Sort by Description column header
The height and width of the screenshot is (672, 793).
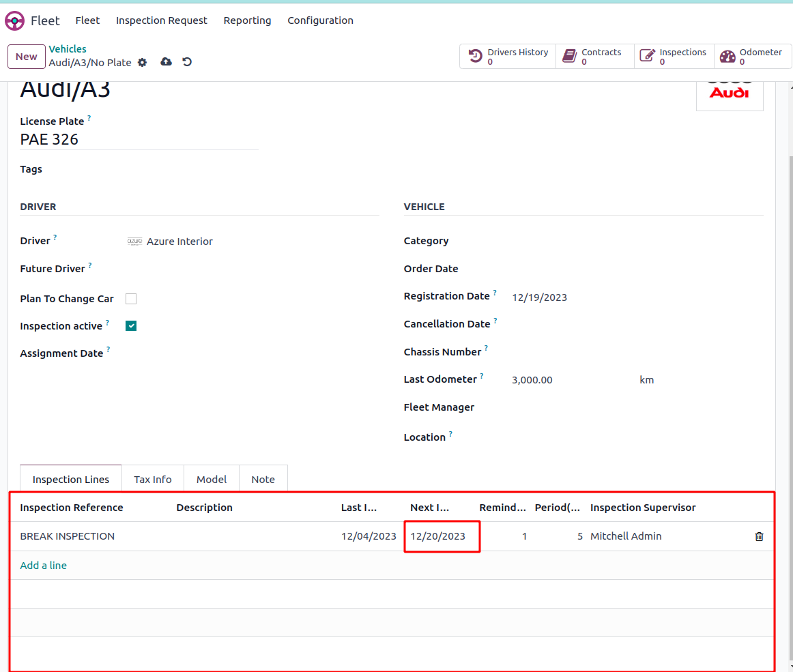pyautogui.click(x=204, y=508)
